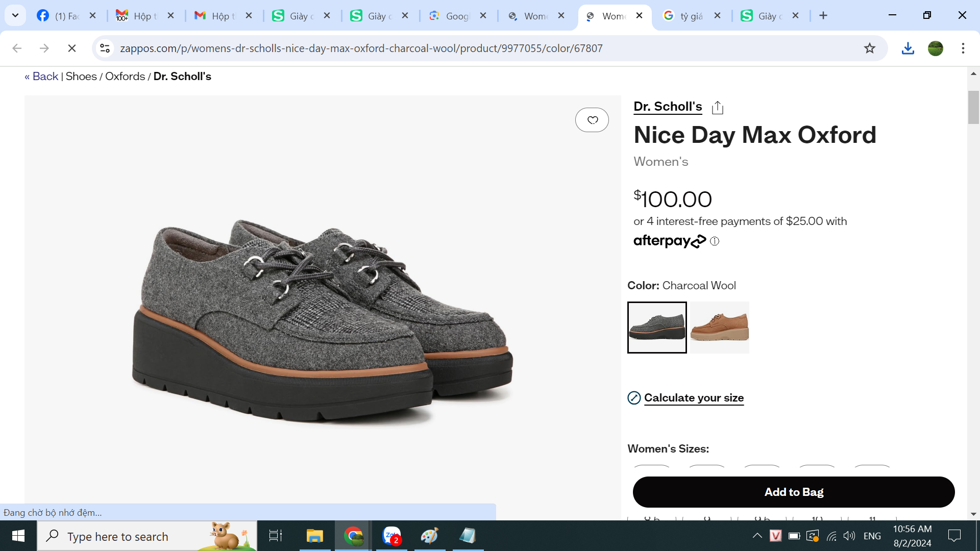The image size is (980, 551).
Task: Open the taskbar clock and date
Action: pos(912,536)
